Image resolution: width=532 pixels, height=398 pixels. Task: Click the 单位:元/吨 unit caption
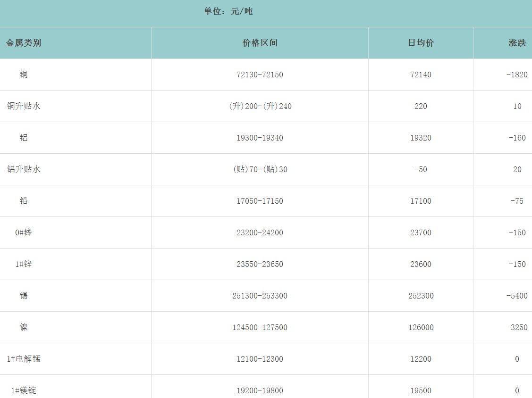tap(228, 11)
